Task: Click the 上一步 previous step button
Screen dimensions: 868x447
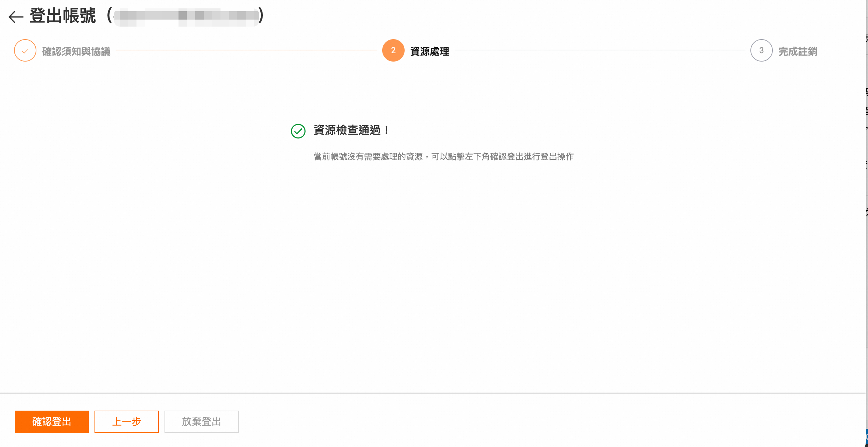Action: tap(126, 421)
